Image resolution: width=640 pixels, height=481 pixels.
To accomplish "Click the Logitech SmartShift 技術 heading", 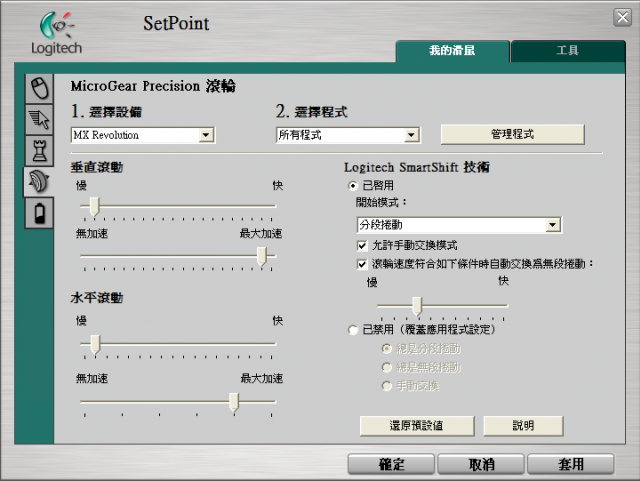I will coord(417,167).
